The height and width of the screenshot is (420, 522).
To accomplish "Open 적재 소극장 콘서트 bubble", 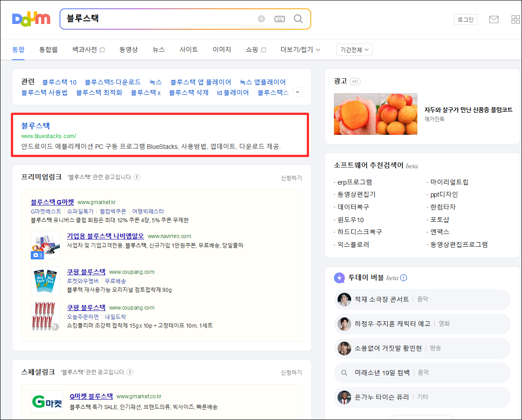I will click(x=422, y=299).
